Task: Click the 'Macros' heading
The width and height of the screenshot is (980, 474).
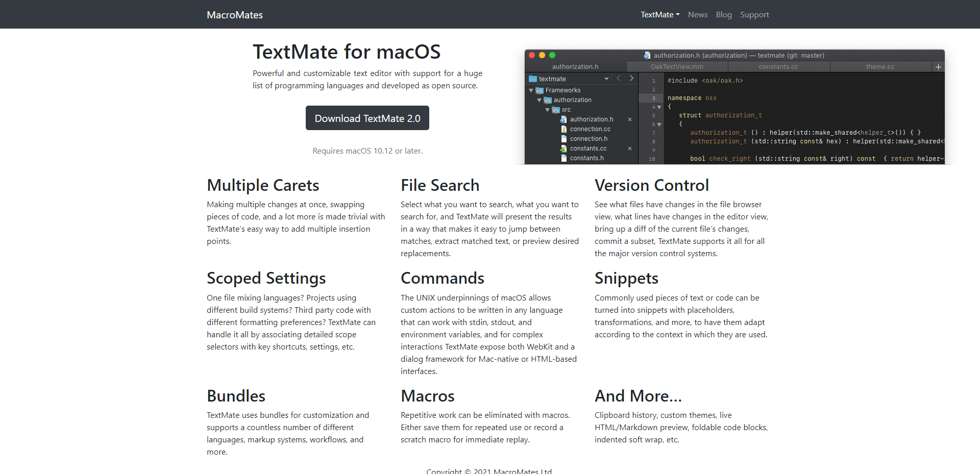Action: (x=428, y=396)
